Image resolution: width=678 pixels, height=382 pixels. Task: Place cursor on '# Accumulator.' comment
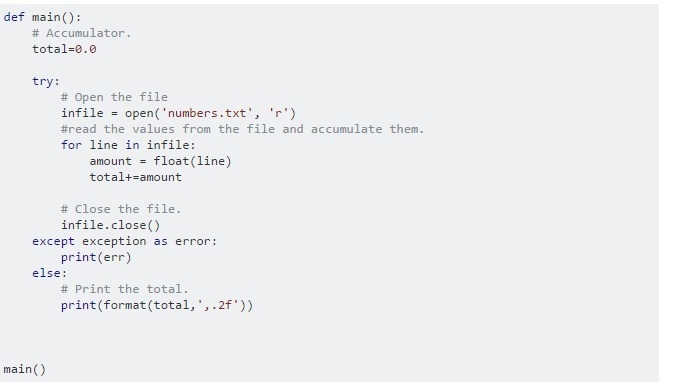coord(81,33)
